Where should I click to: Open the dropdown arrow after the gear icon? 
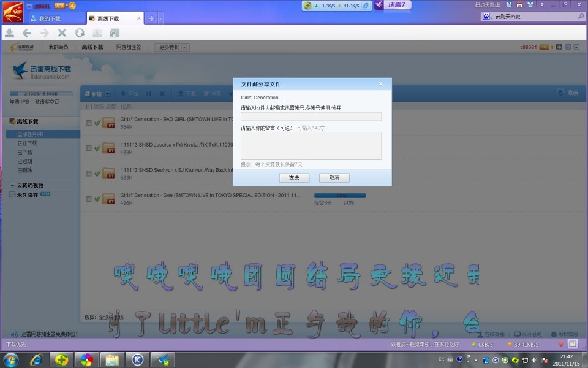point(577,47)
